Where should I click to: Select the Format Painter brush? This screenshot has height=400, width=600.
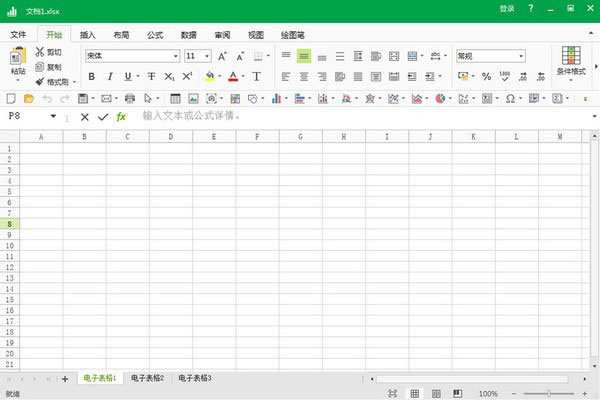[x=40, y=82]
